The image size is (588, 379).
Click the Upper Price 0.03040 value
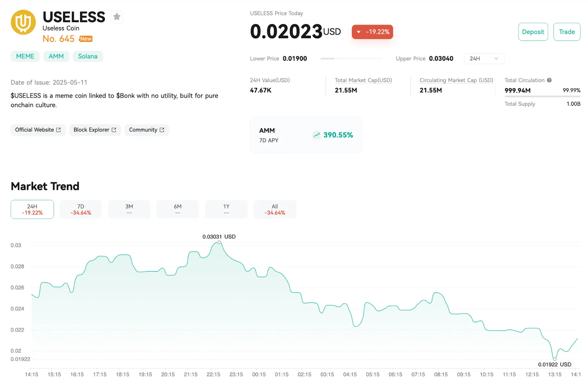[x=441, y=59]
